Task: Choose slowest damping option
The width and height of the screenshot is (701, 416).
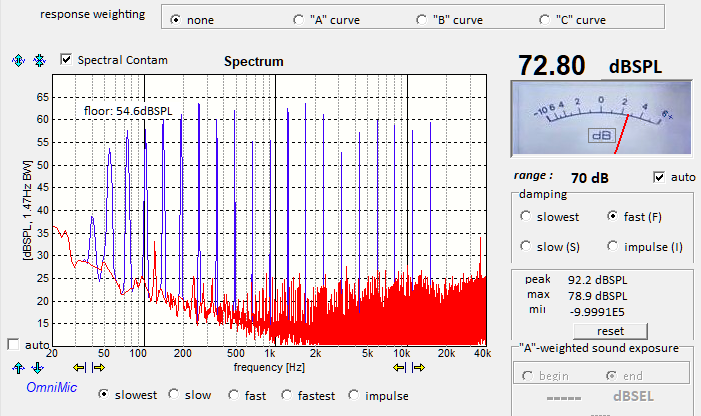Action: (x=526, y=216)
